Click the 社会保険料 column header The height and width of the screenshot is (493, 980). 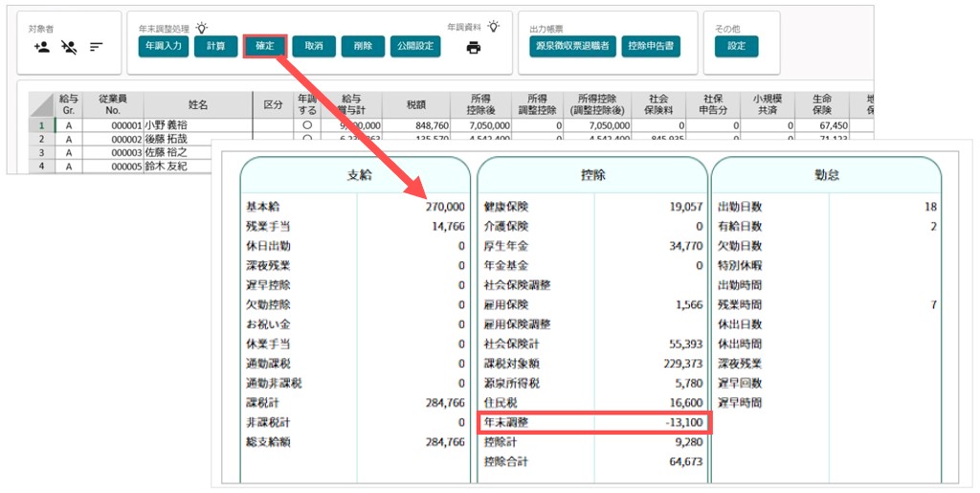tap(658, 105)
